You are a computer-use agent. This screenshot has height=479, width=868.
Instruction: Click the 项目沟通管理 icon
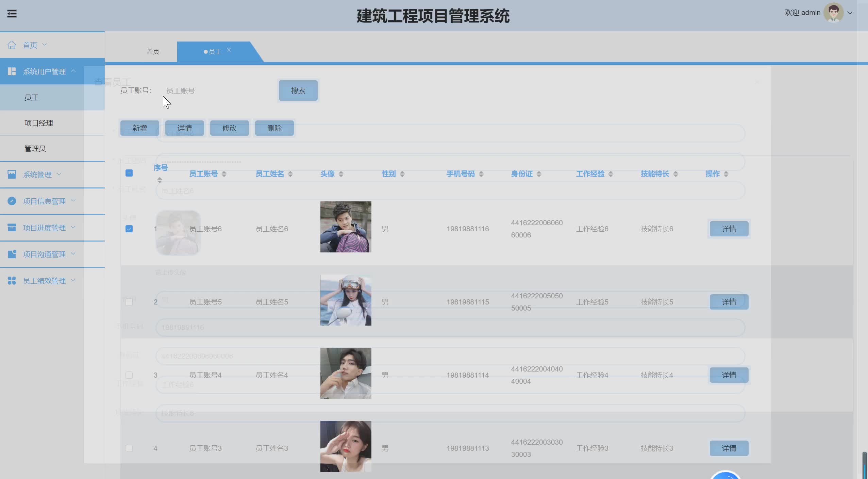[x=12, y=254]
